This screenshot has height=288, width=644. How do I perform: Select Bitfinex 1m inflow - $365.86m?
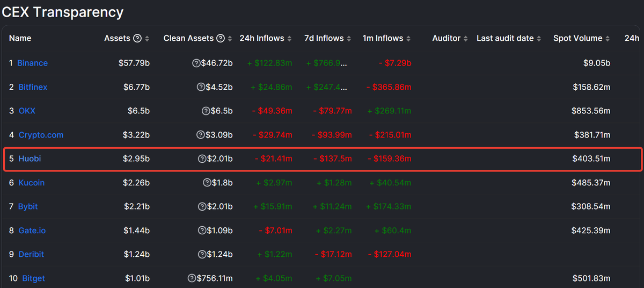(x=389, y=87)
